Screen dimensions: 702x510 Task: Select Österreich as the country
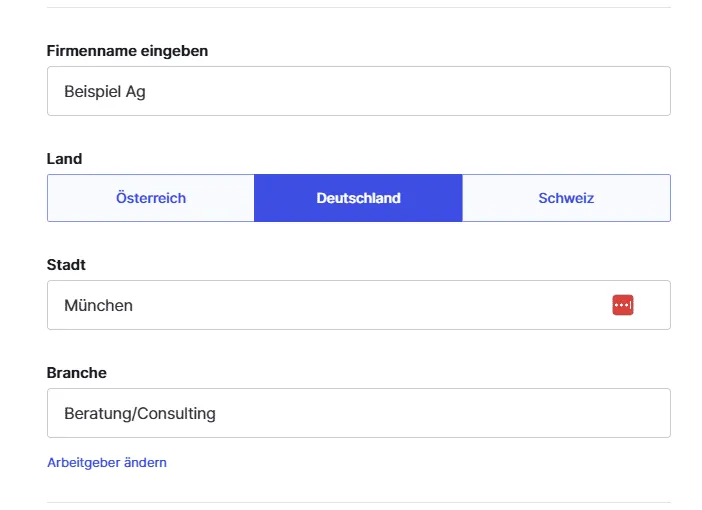[x=151, y=198]
